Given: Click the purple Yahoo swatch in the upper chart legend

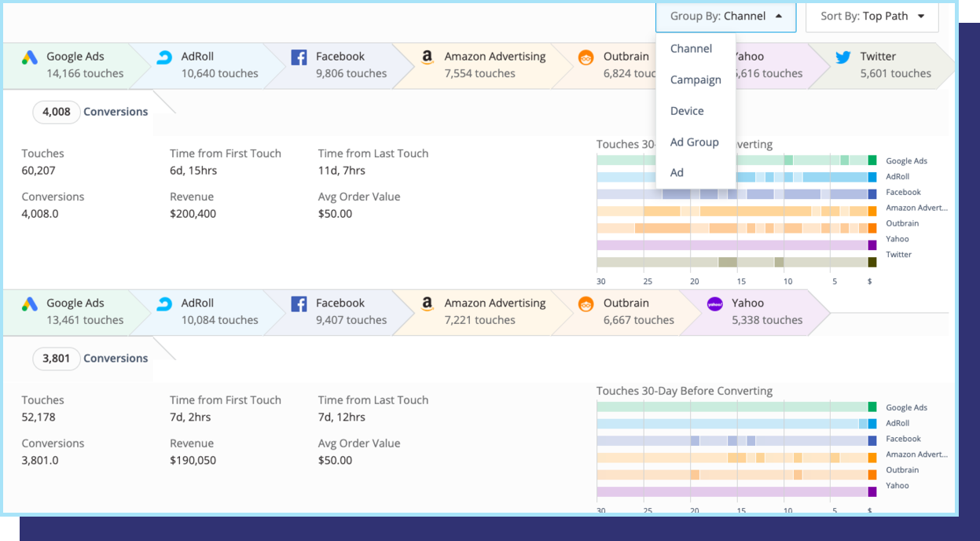Looking at the screenshot, I should click(x=872, y=245).
